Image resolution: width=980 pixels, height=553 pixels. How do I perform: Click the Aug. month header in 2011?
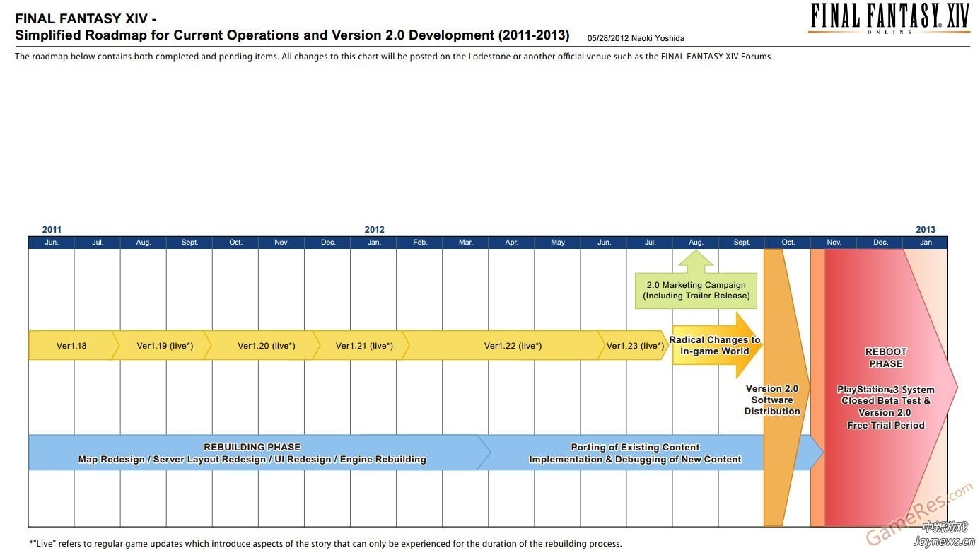tap(144, 243)
